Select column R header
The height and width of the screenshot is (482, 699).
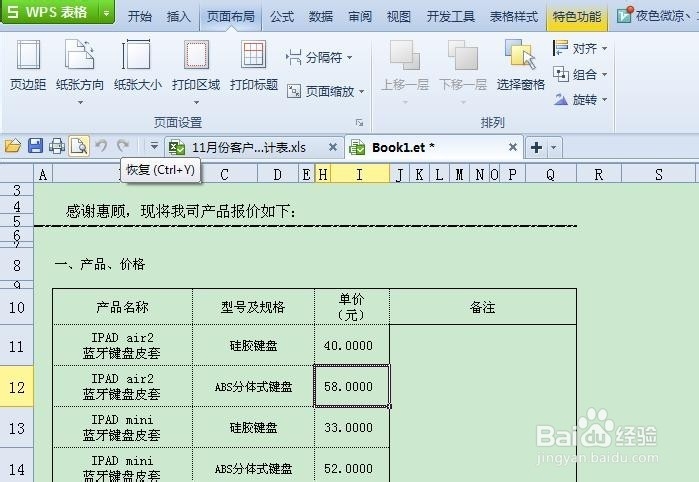tap(599, 174)
